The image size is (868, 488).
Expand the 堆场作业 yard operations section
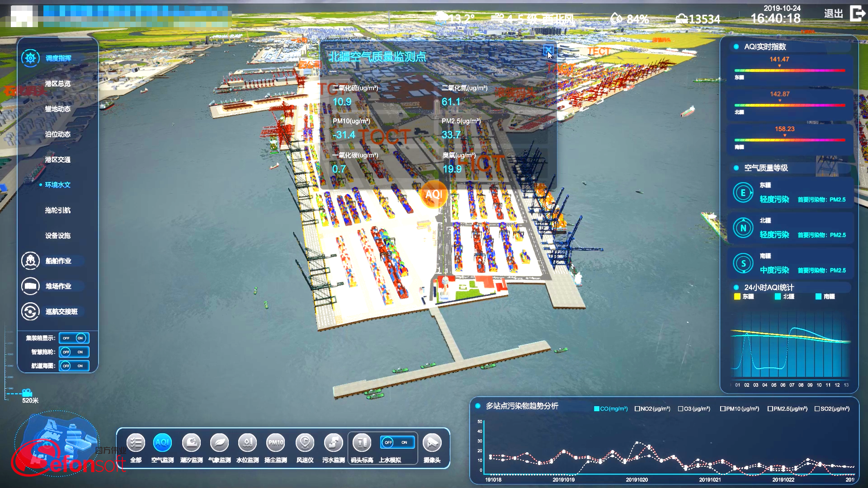coord(58,286)
